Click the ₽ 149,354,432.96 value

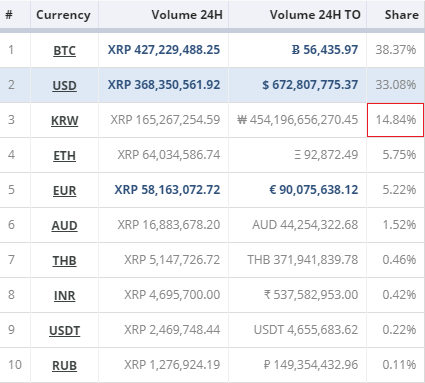(311, 365)
